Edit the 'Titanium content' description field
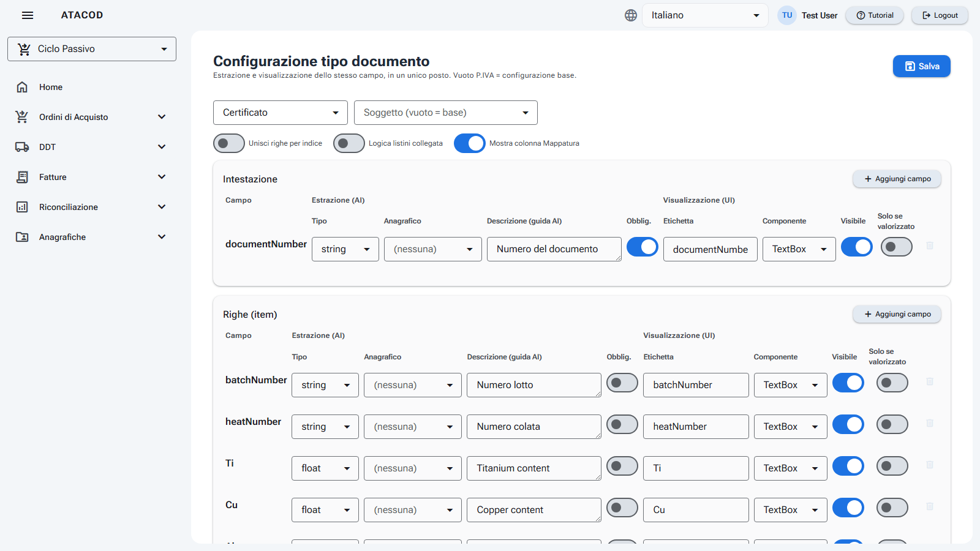Screen dimensions: 980x551 coord(534,468)
